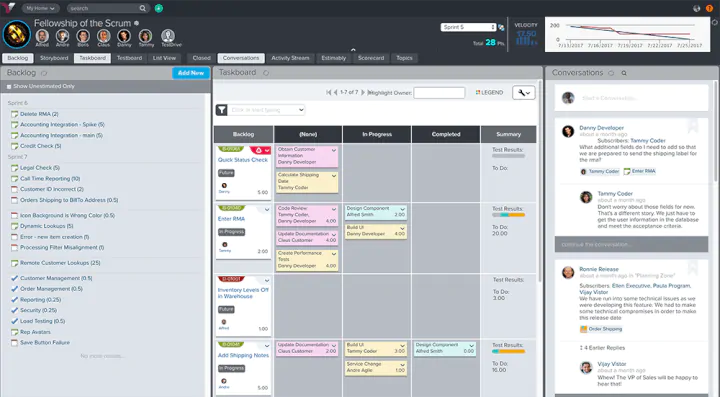Click Continue the conversation bar
This screenshot has height=397, width=720.
point(631,244)
